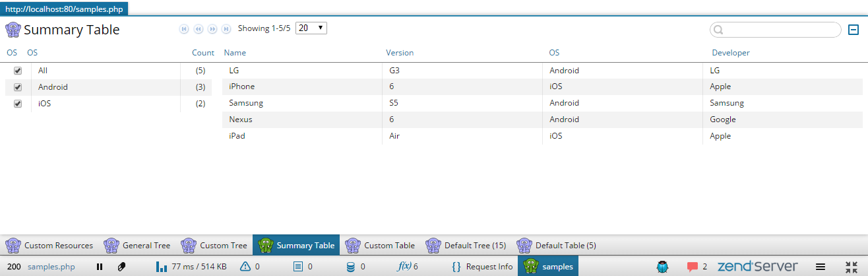Click the samples.php request link
Screen dimensions: 868x276
51,267
